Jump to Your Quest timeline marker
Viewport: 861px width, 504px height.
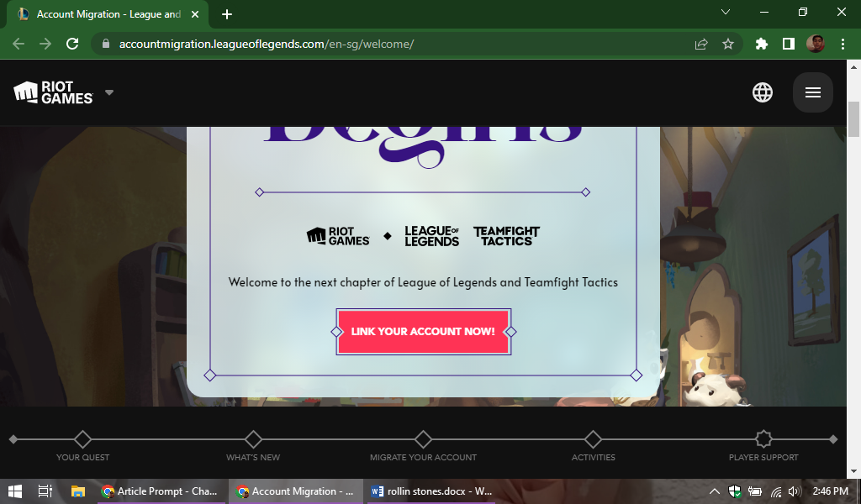pyautogui.click(x=83, y=439)
